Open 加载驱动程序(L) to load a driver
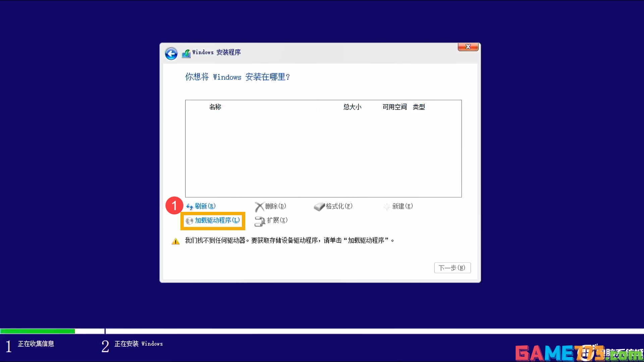This screenshot has height=362, width=644. (x=217, y=220)
